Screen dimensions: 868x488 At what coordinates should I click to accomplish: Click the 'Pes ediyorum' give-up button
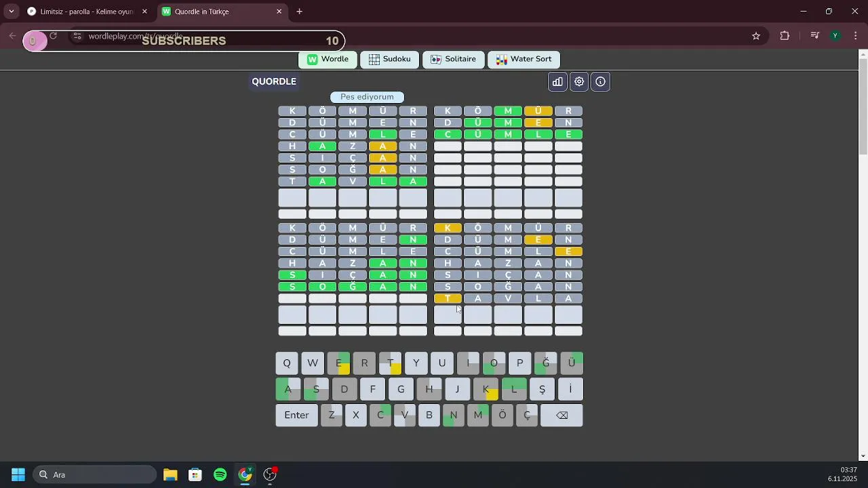[367, 97]
